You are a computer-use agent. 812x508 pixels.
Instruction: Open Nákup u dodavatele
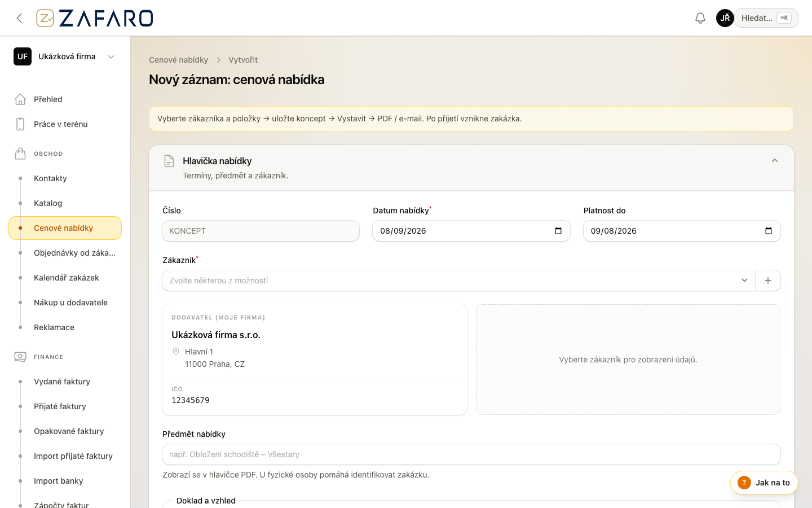tap(65, 303)
